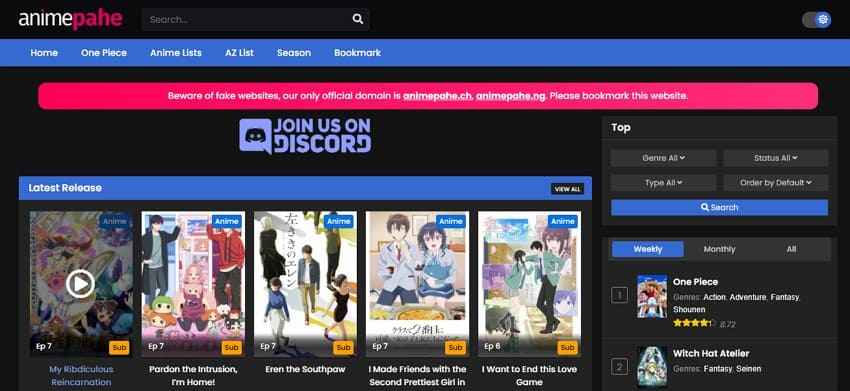Click the Seinen genre link
This screenshot has width=850, height=391.
click(x=749, y=369)
